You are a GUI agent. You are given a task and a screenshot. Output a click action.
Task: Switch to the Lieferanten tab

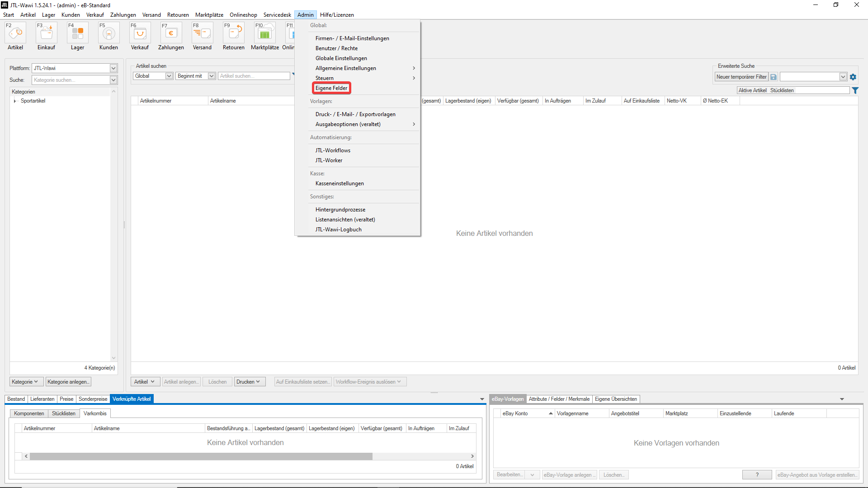point(42,399)
